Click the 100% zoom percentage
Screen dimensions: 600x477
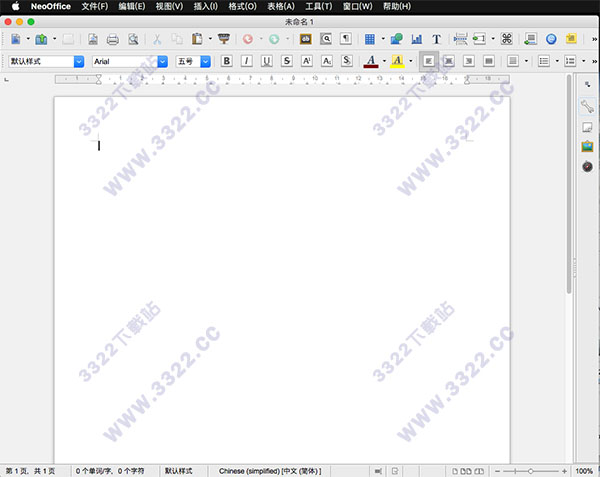tap(584, 471)
